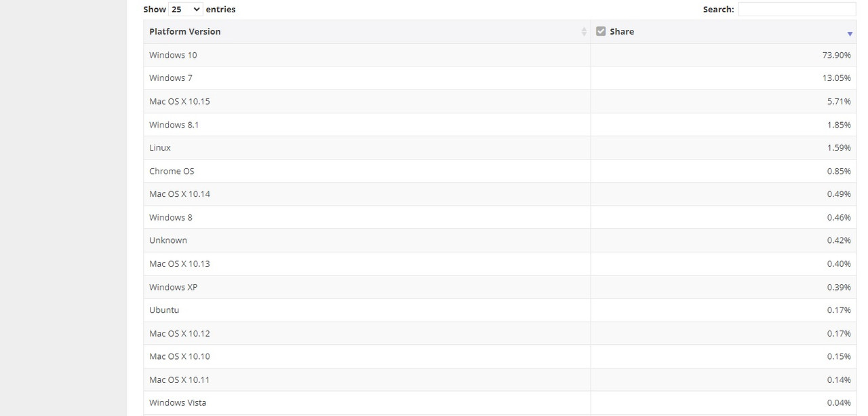
Task: Click the Platform Version sort arrows icon
Action: coord(584,32)
